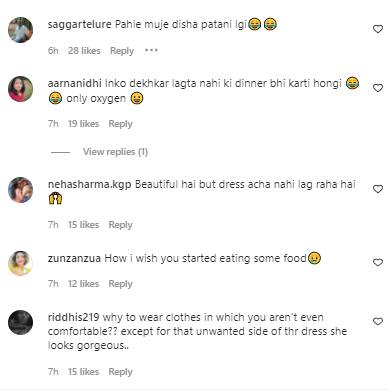Open more options dots on saggartelure's comment
The width and height of the screenshot is (389, 390).
coord(151,51)
